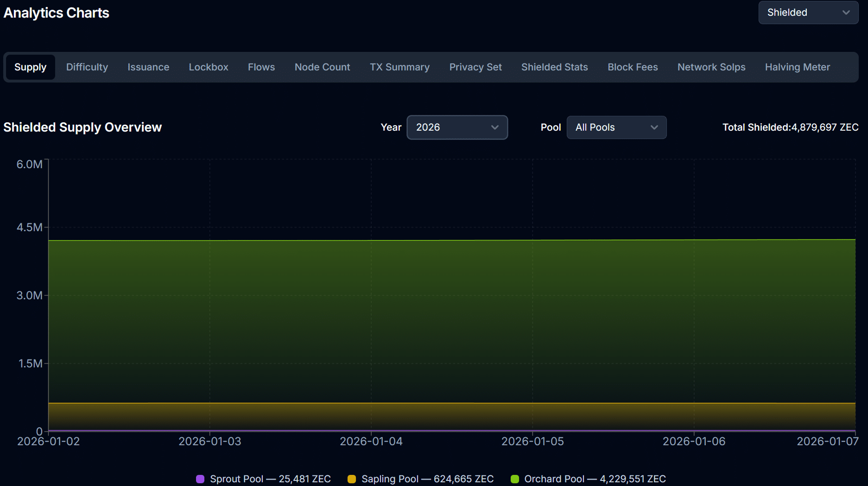Select the Privacy Set tab

[475, 67]
